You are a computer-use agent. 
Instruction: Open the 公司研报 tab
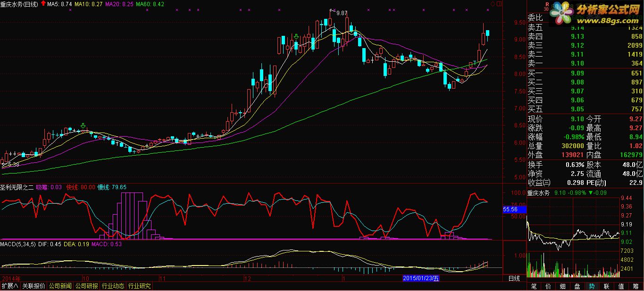coord(87,286)
